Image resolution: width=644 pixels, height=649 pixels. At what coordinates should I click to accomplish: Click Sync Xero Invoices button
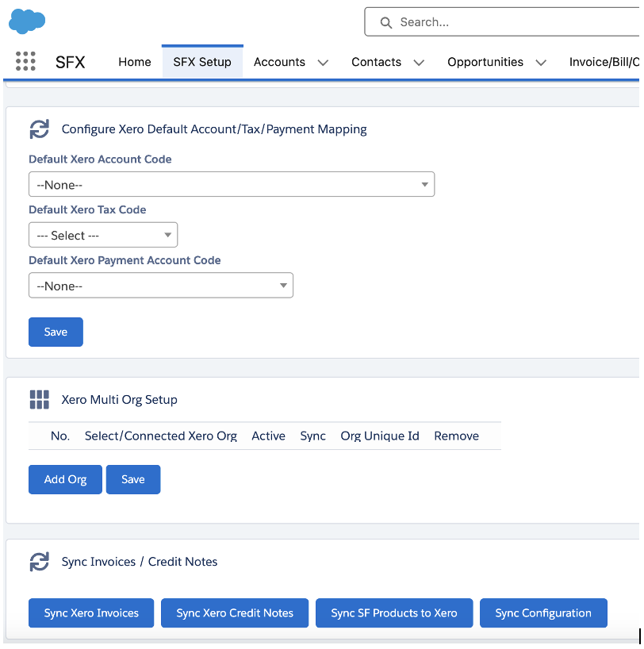91,613
